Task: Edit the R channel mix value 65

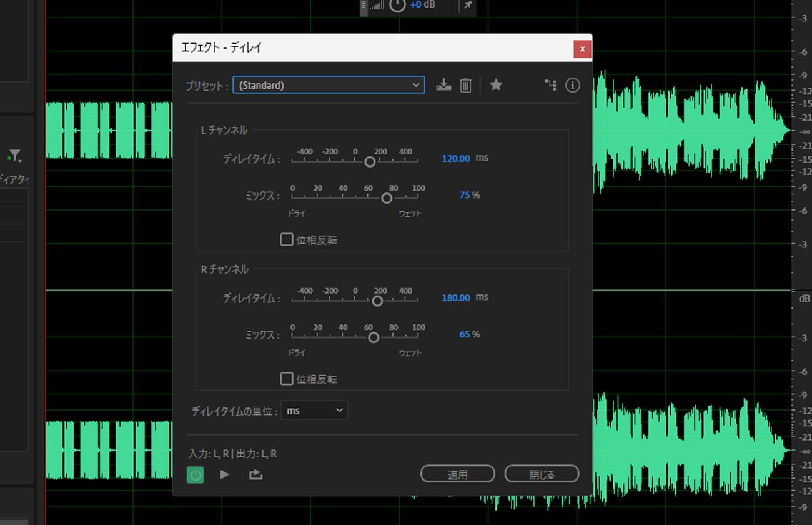Action: click(x=464, y=335)
